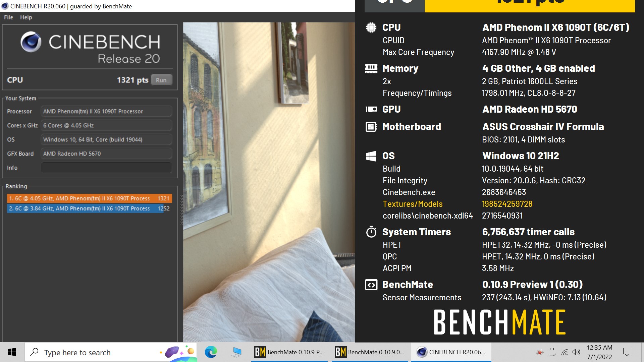Open the computer monitor app on taskbar

(x=236, y=352)
